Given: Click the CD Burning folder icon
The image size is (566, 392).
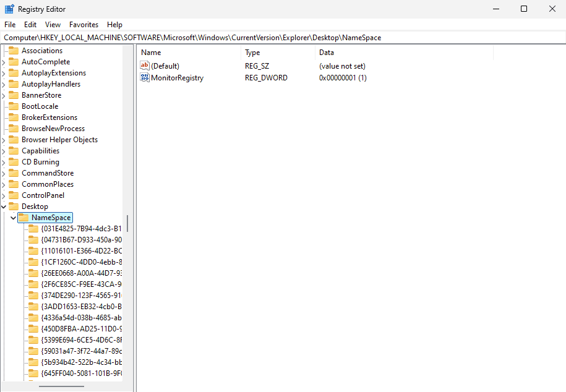Looking at the screenshot, I should (x=14, y=162).
